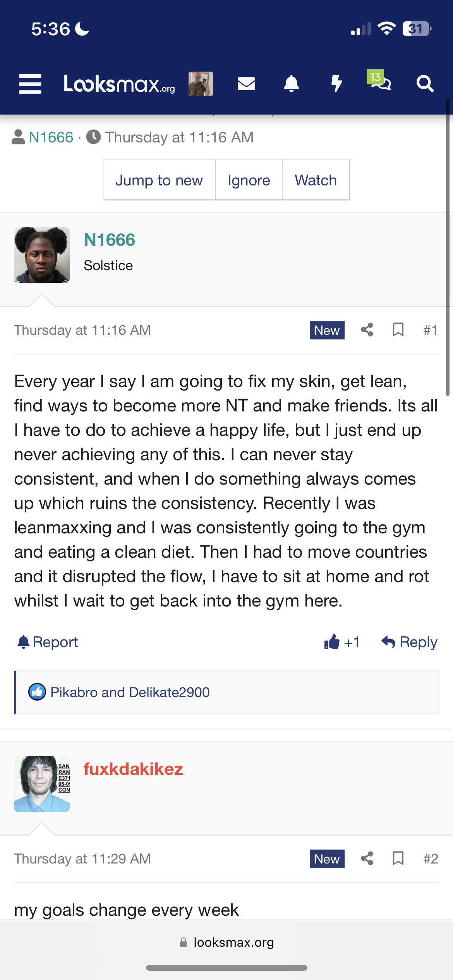The image size is (453, 980).
Task: Select the Ignore thread button
Action: (x=249, y=180)
